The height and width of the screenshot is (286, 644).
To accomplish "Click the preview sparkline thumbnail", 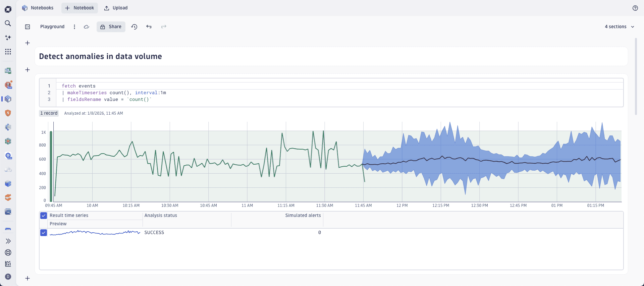I will coord(95,233).
